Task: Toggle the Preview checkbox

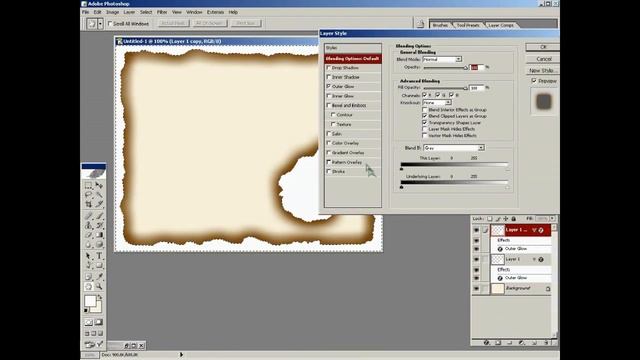Action: click(x=534, y=81)
